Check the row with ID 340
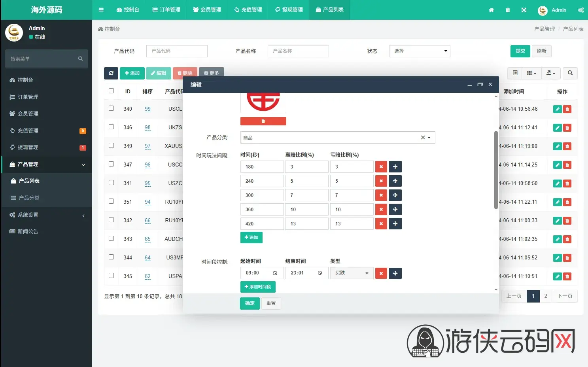The height and width of the screenshot is (367, 588). pos(111,108)
